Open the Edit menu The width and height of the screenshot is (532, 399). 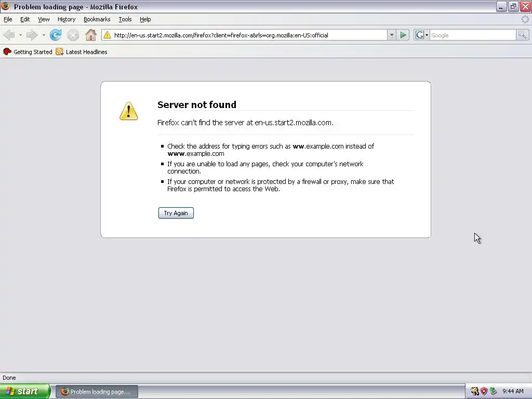click(x=25, y=19)
